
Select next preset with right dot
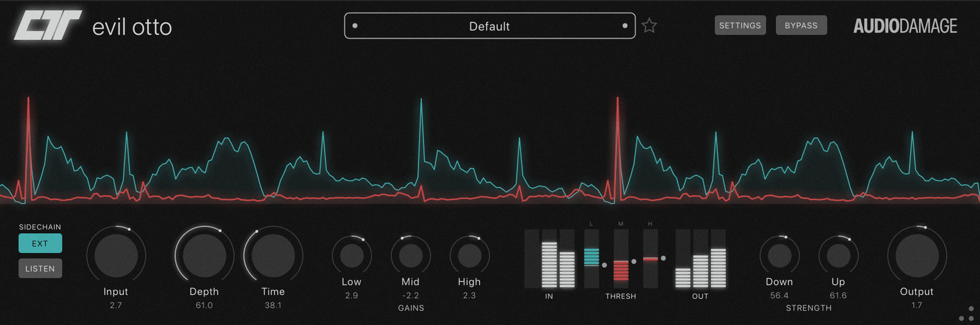(625, 26)
